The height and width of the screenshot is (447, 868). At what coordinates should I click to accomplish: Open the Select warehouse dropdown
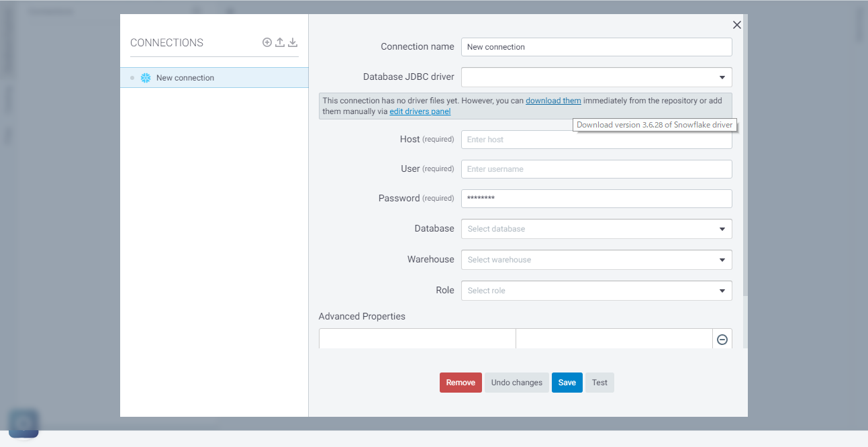(722, 259)
